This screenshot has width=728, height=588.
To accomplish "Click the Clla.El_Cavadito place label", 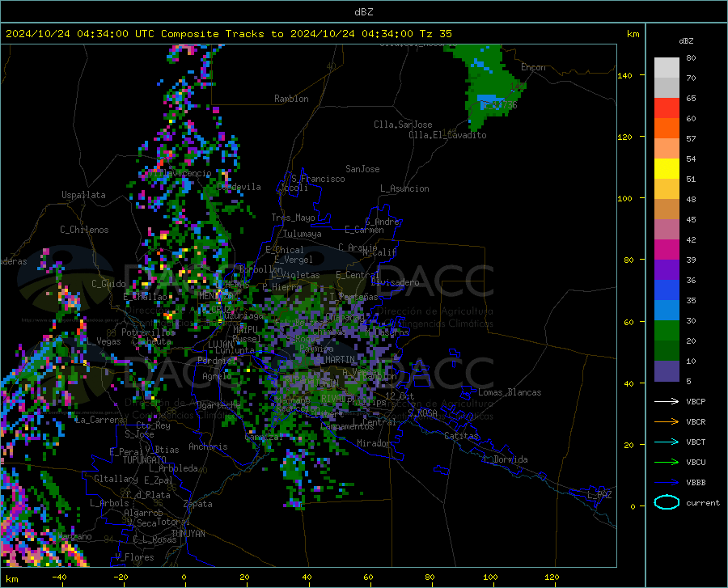I will tap(447, 135).
